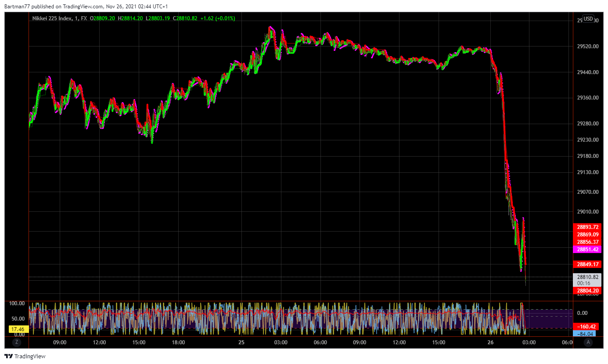
Task: Click the 29520.00 price axis level
Action: 587,46
